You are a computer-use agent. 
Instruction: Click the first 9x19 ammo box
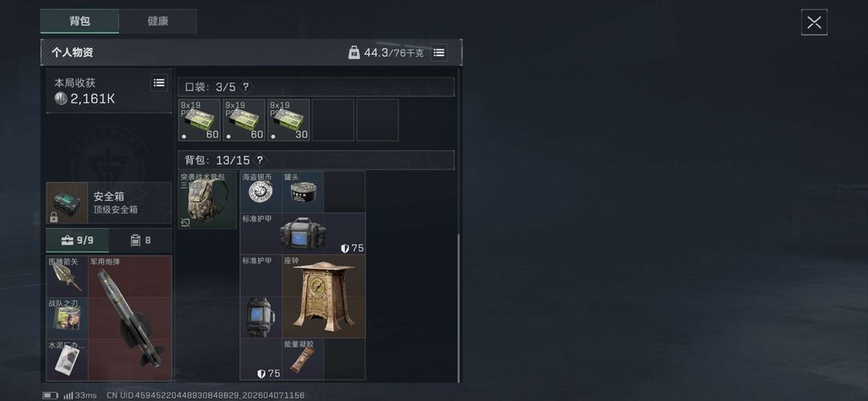[x=199, y=120]
